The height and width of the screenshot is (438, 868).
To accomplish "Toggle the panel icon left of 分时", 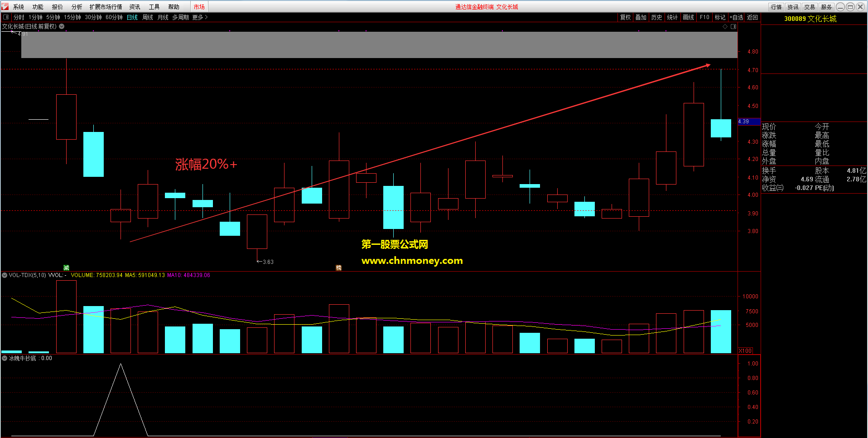I will click(6, 17).
